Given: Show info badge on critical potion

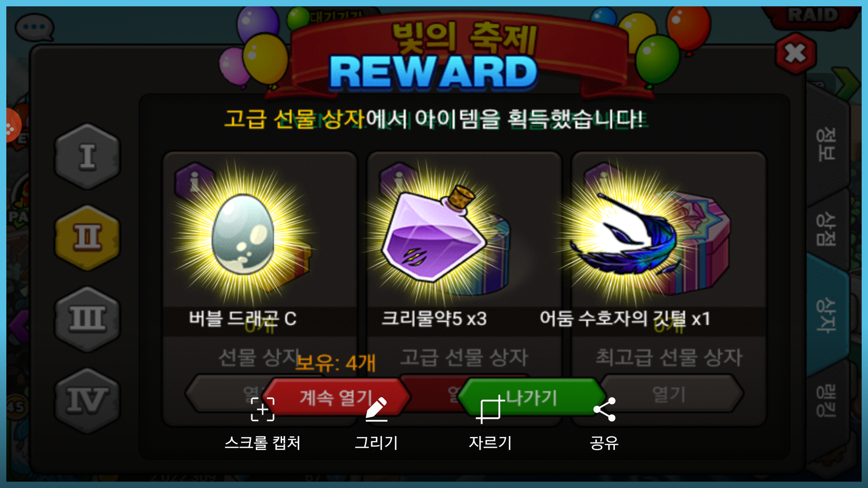Looking at the screenshot, I should coord(398,180).
